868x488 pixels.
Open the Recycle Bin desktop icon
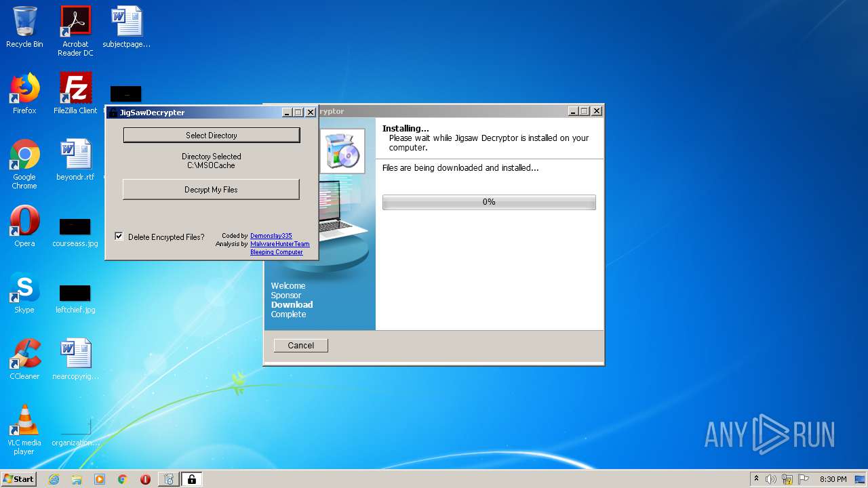click(x=24, y=27)
